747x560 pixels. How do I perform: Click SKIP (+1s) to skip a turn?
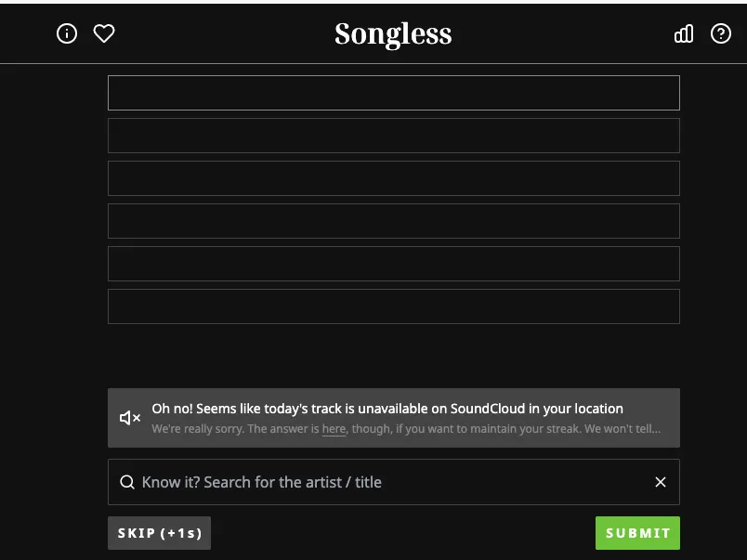coord(159,532)
